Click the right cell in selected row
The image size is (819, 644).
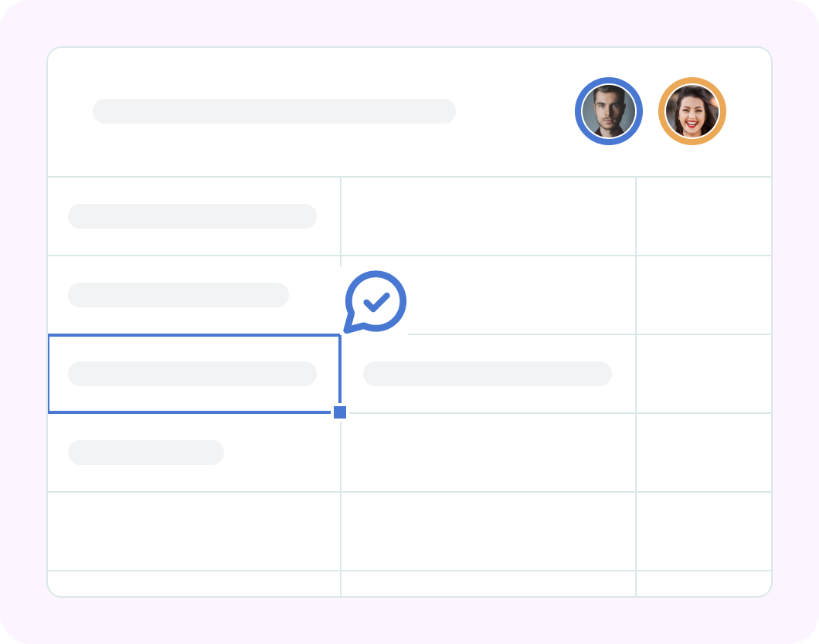click(704, 374)
